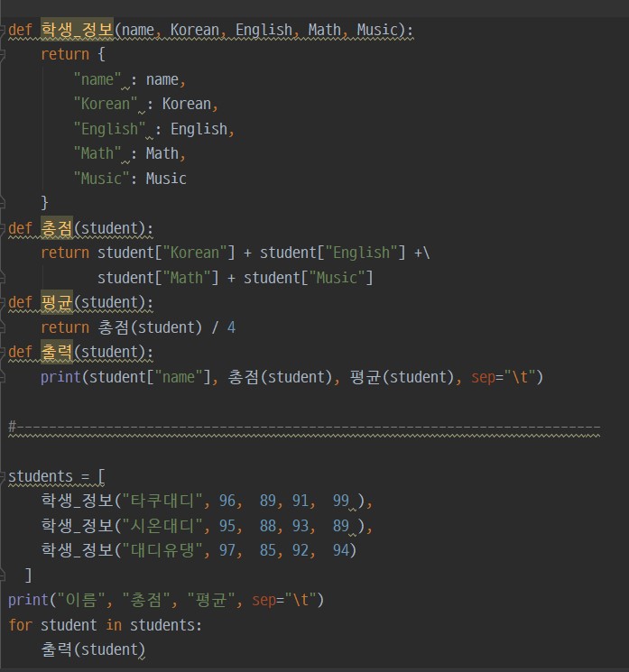Image resolution: width=629 pixels, height=672 pixels.
Task: Click the closing brace of the returned dict
Action: 44,202
